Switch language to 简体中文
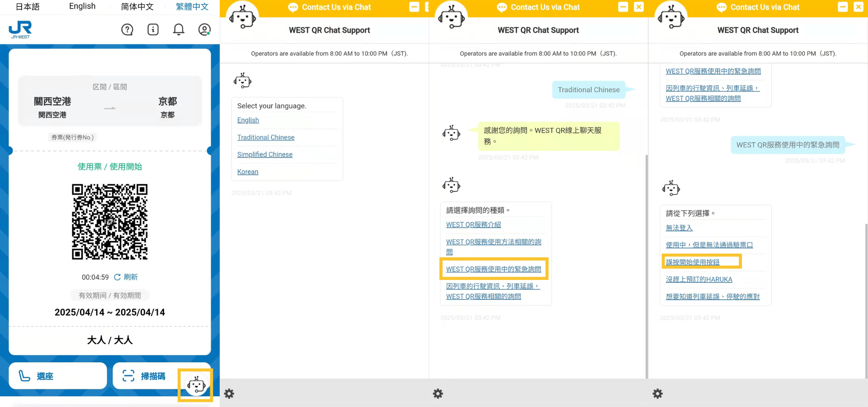Screen dimensions: 868x407 (137, 7)
